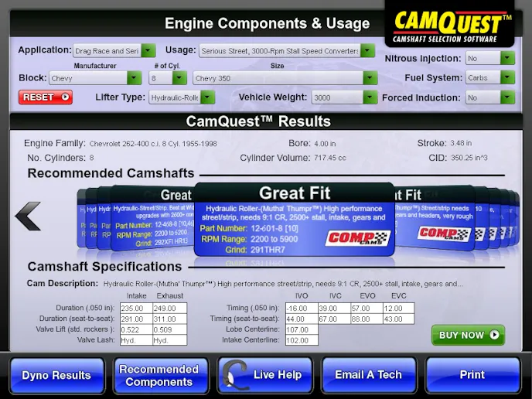
Task: Click the intake Duration (.050 in) field
Action: pos(136,308)
